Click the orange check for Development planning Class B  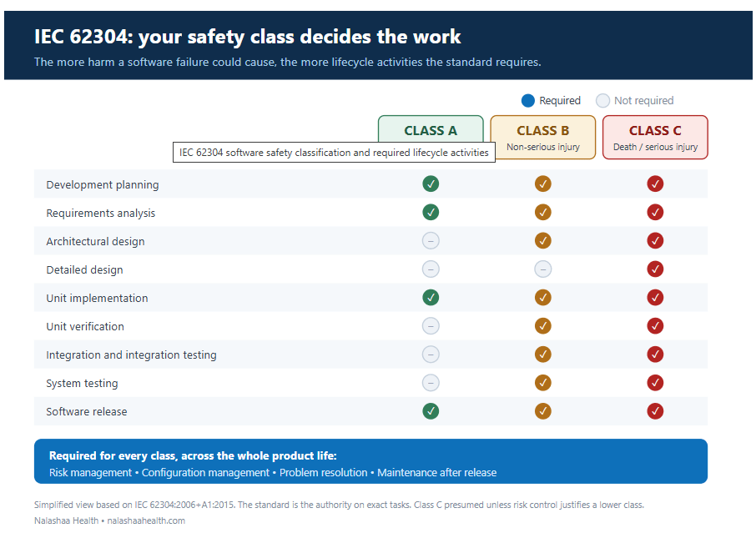(x=543, y=184)
